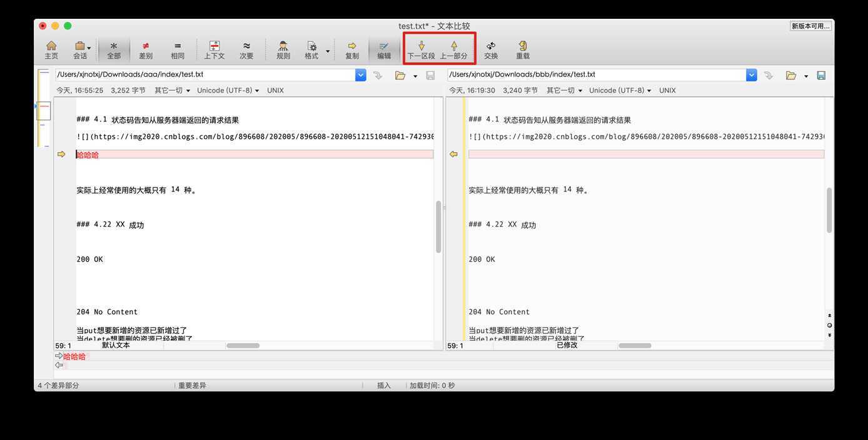868x440 pixels.
Task: Expand left open-folder dropdown arrow
Action: (x=415, y=76)
